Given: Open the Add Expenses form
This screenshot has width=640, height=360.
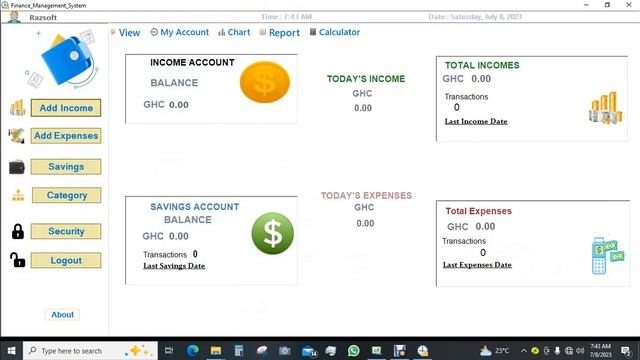Looking at the screenshot, I should point(66,136).
